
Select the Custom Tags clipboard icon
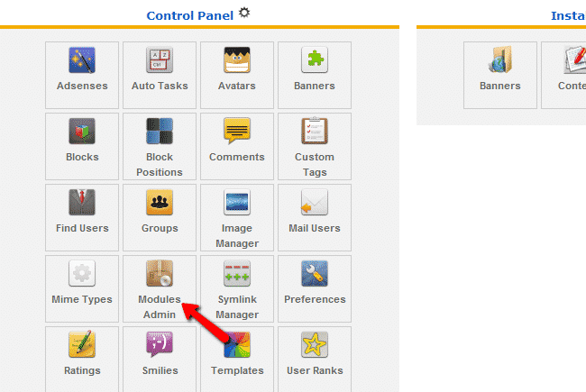[x=314, y=132]
